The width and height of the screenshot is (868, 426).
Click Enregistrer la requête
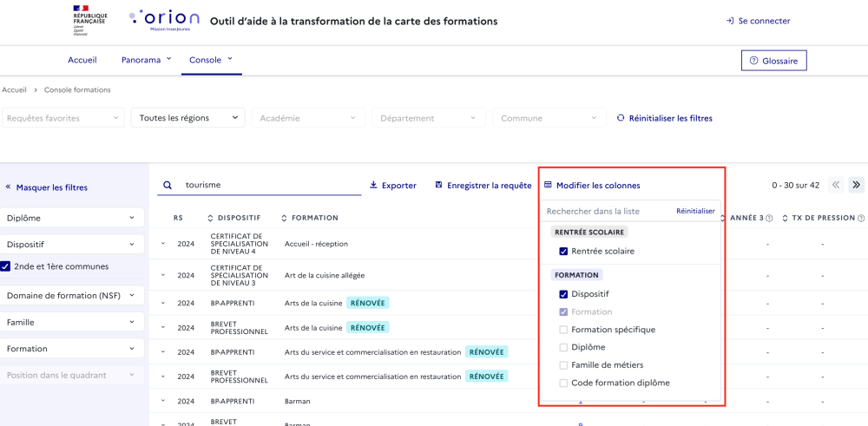(483, 186)
